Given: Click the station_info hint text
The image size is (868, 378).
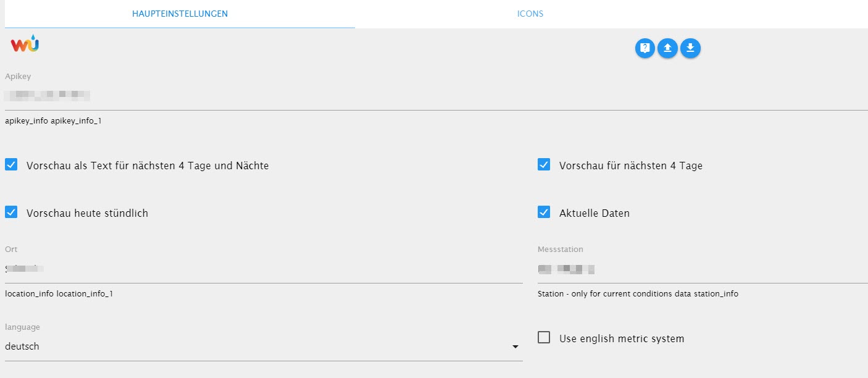Looking at the screenshot, I should coord(638,294).
